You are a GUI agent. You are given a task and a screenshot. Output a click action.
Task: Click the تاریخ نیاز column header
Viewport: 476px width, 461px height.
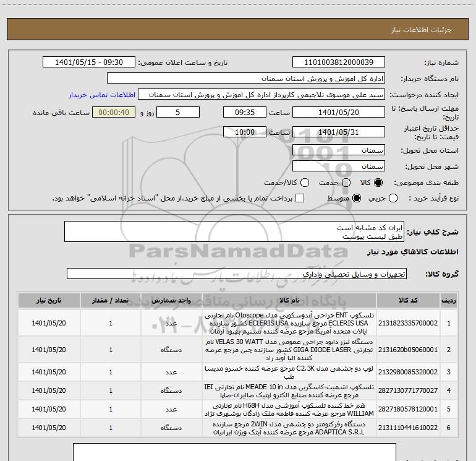tap(49, 300)
